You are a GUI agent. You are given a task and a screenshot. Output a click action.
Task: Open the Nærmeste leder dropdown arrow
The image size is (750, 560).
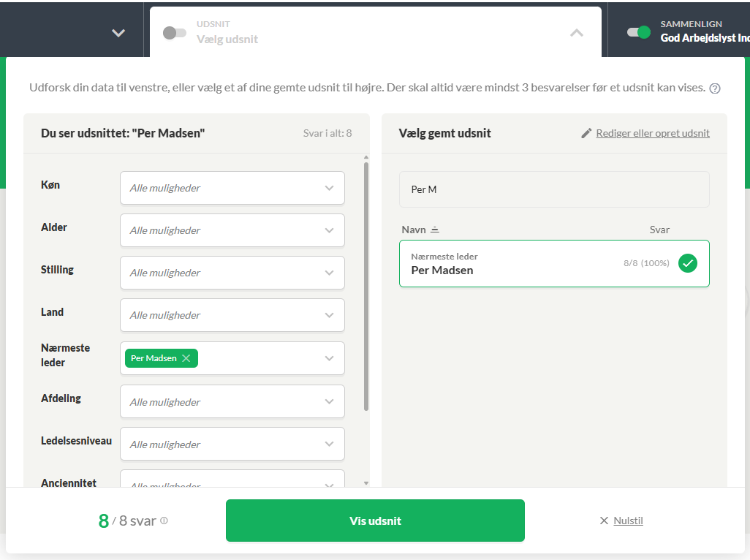pos(329,358)
